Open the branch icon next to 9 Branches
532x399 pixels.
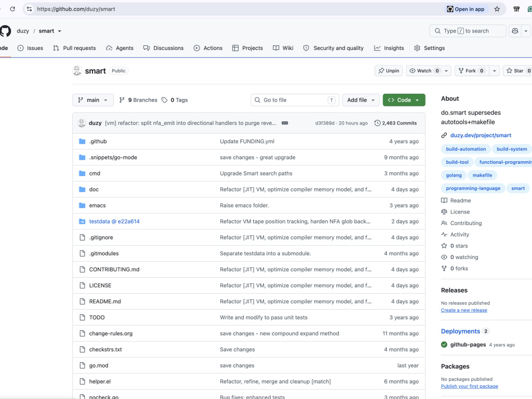tap(122, 100)
